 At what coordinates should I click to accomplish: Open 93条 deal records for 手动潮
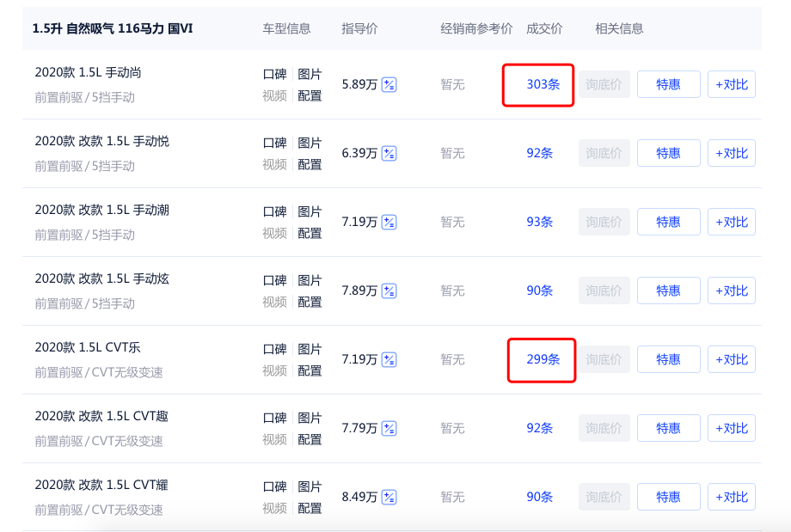539,222
